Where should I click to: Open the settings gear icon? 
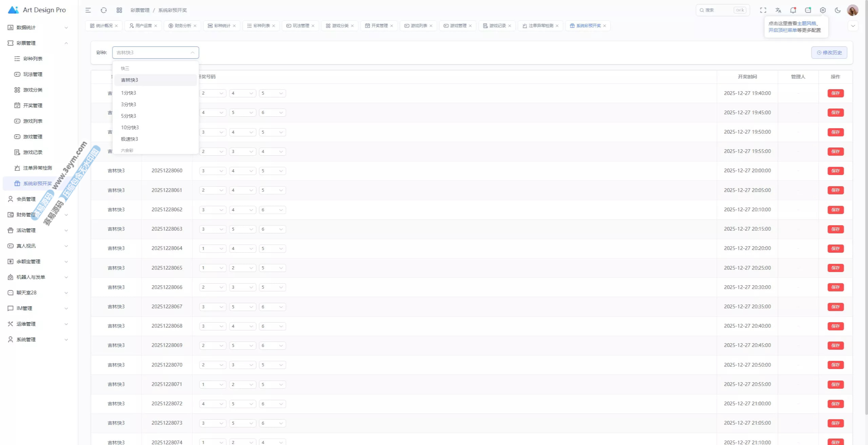click(823, 10)
